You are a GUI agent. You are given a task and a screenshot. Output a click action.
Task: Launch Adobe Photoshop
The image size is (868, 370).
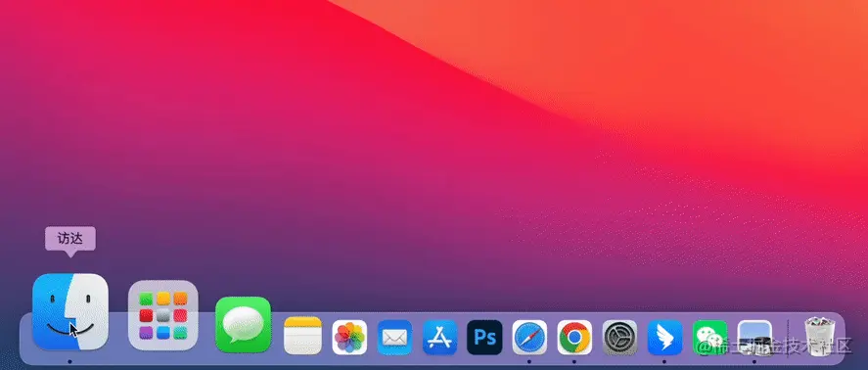click(x=484, y=338)
